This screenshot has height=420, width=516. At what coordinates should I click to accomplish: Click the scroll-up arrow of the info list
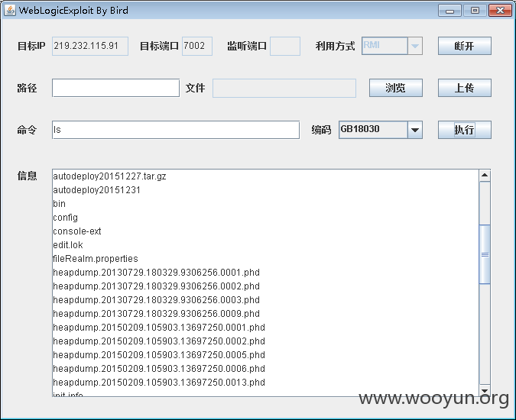[x=485, y=175]
